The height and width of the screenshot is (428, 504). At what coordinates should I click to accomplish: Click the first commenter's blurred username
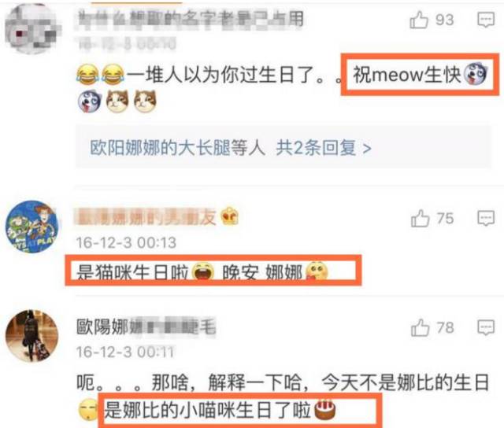[191, 19]
